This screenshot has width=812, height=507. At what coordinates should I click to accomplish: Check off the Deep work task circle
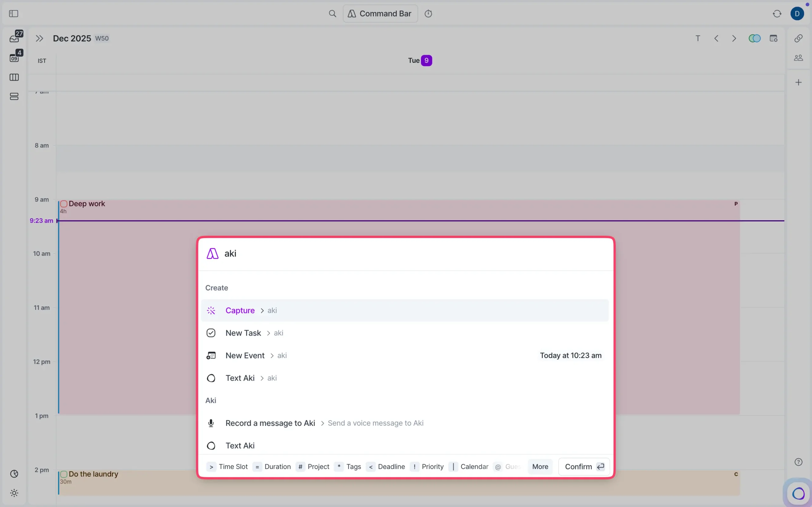point(64,203)
